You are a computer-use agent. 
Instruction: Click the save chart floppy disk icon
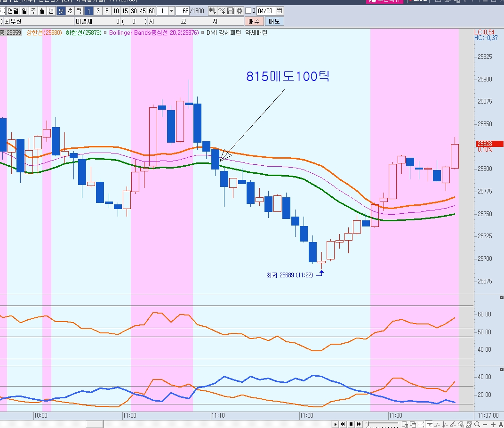pos(231,11)
